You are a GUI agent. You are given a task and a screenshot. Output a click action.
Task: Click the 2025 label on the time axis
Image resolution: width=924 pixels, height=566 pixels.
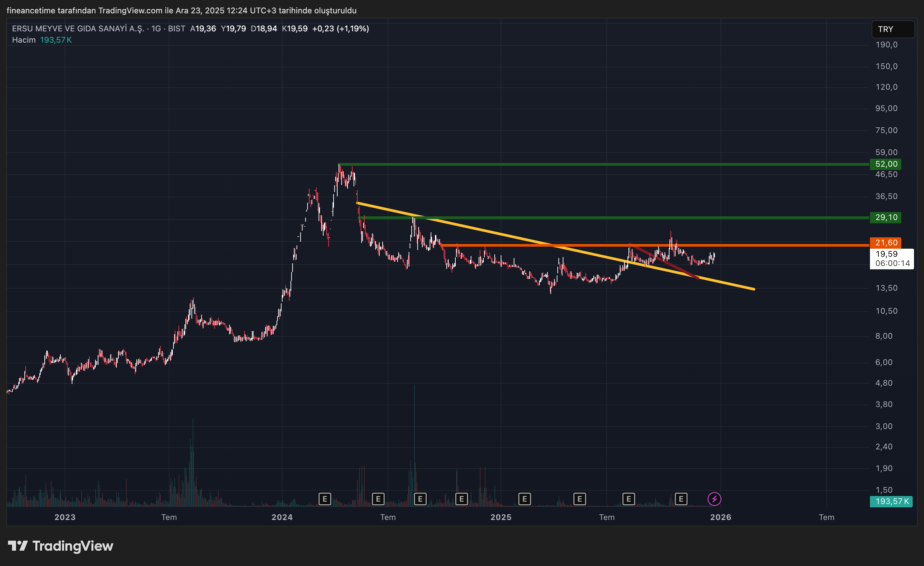point(501,517)
